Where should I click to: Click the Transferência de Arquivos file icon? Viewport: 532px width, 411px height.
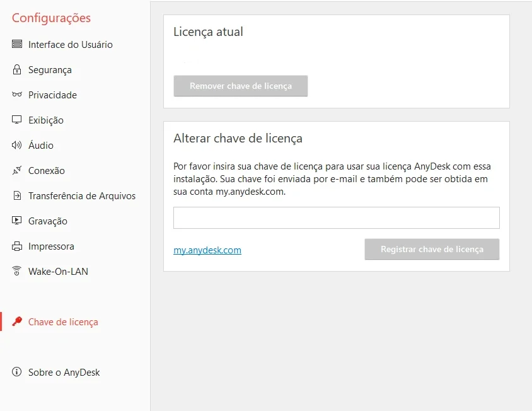coord(17,195)
